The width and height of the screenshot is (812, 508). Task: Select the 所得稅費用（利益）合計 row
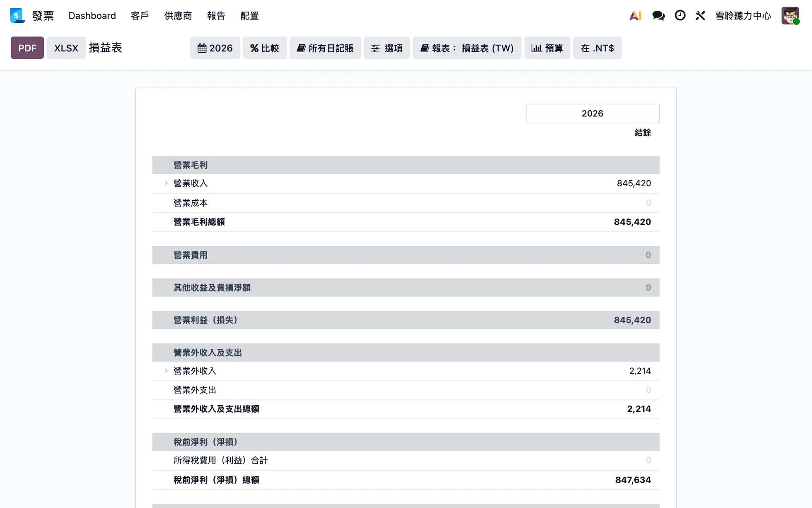(406, 460)
